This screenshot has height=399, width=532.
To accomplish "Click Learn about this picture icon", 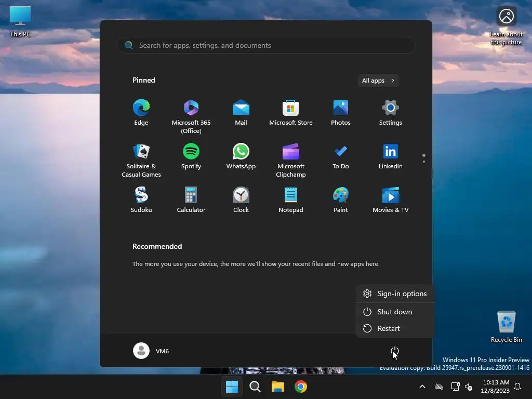I will tap(506, 25).
